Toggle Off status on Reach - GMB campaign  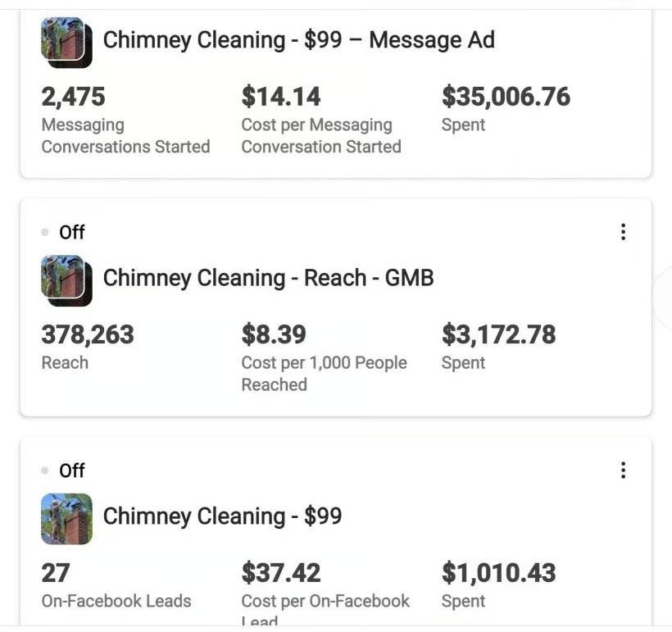(x=64, y=232)
